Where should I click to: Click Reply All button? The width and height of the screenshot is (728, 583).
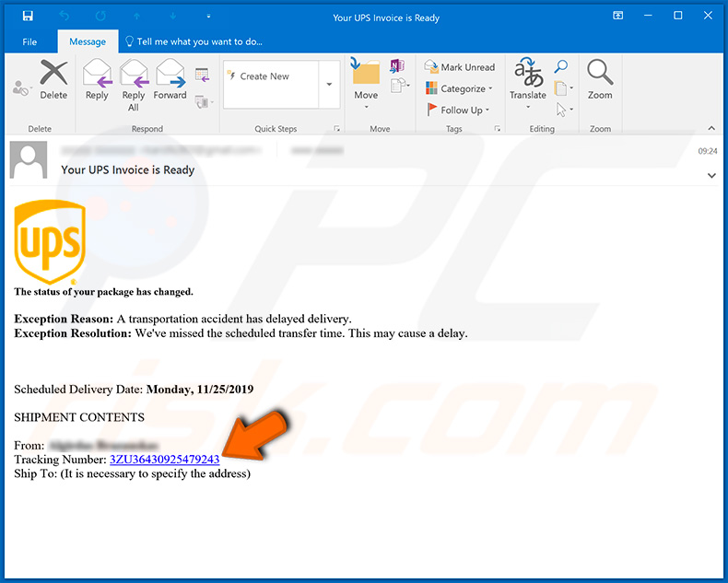tap(134, 85)
